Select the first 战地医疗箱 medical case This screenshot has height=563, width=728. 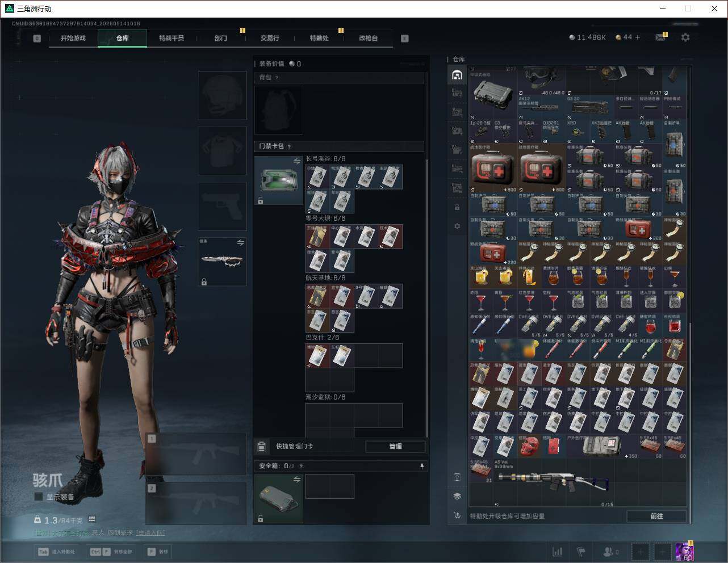tap(493, 169)
